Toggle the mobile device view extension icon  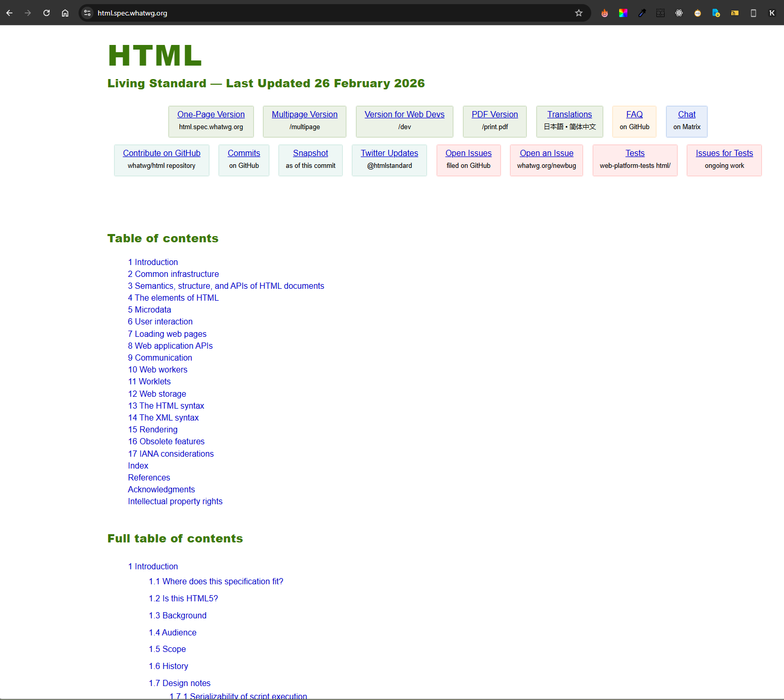[754, 13]
